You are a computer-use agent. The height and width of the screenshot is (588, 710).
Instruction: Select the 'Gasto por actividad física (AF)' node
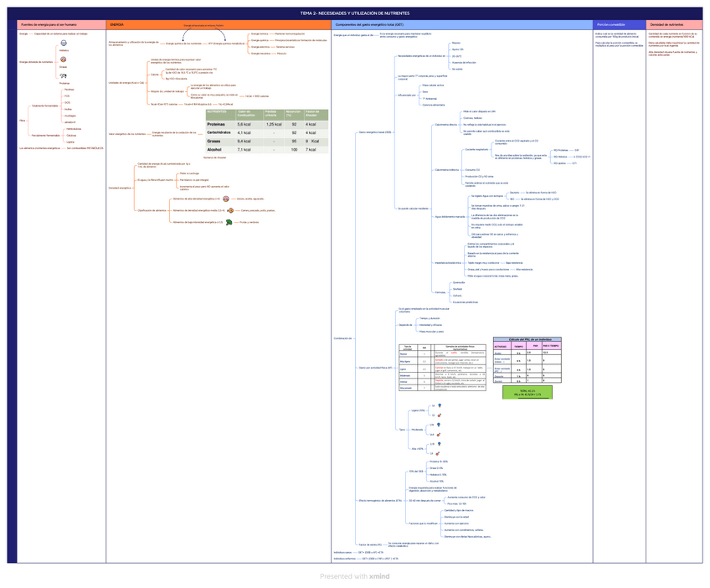[x=374, y=367]
